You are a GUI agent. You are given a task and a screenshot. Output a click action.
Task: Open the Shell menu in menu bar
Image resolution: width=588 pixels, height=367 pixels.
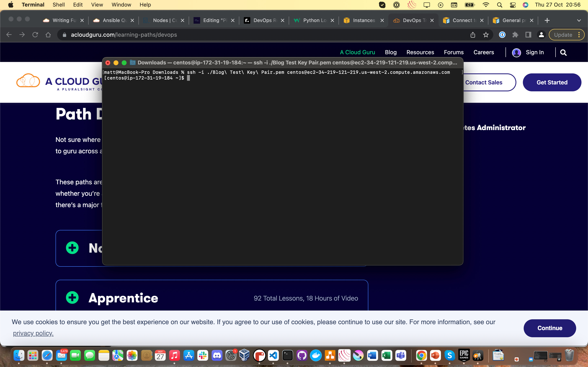tap(59, 5)
